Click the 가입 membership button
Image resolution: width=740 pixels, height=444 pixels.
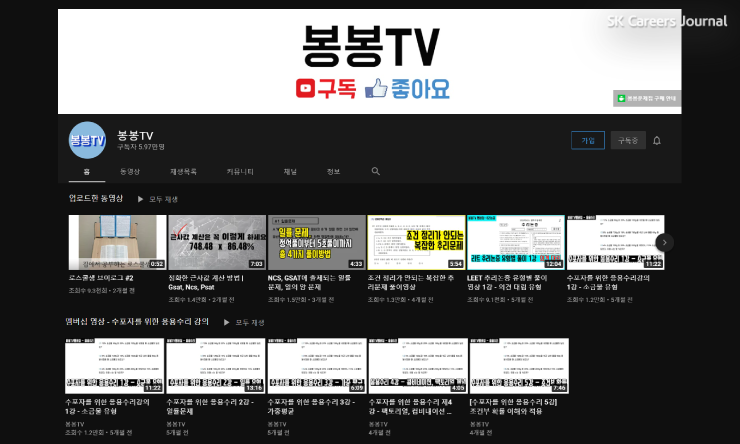(x=588, y=141)
